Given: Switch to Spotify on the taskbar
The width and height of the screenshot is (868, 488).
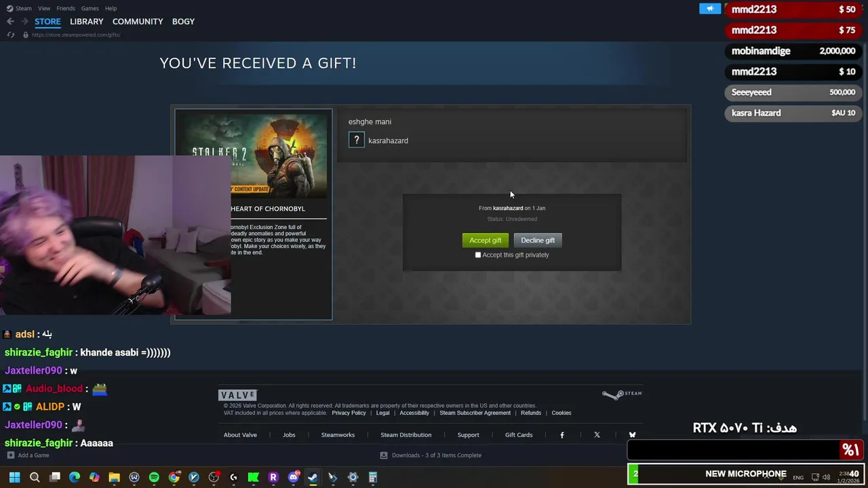Looking at the screenshot, I should point(154,477).
